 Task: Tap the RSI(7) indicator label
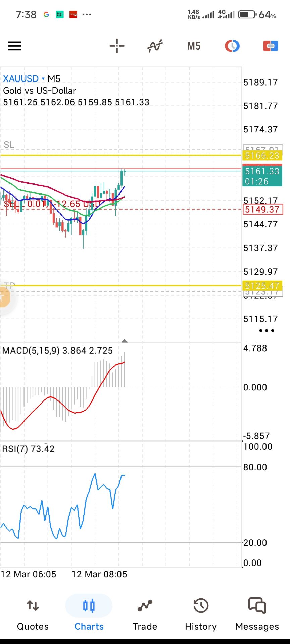click(15, 449)
